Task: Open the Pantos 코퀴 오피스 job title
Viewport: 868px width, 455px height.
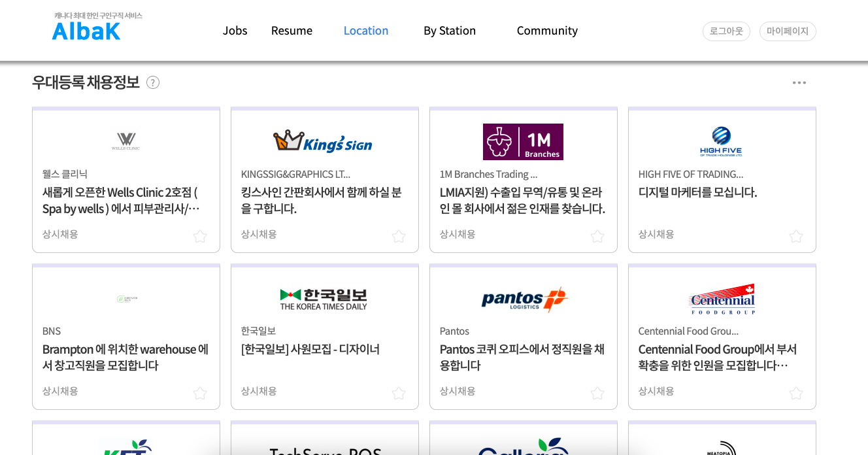Action: pos(522,358)
